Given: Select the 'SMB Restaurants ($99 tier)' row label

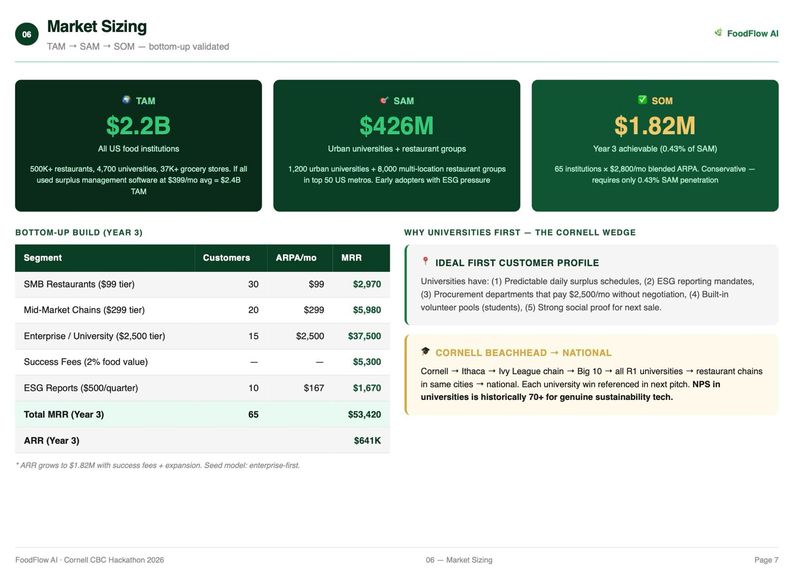Looking at the screenshot, I should tap(79, 284).
